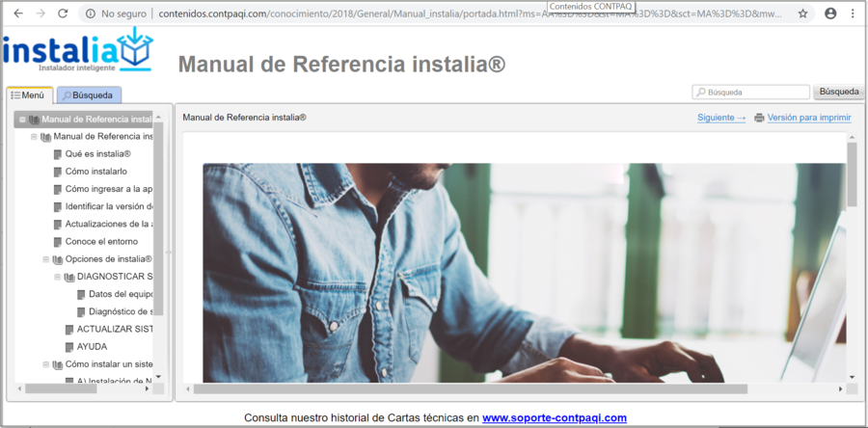Open the www.soporte-contpaqi.com link
This screenshot has height=428, width=868.
click(555, 418)
